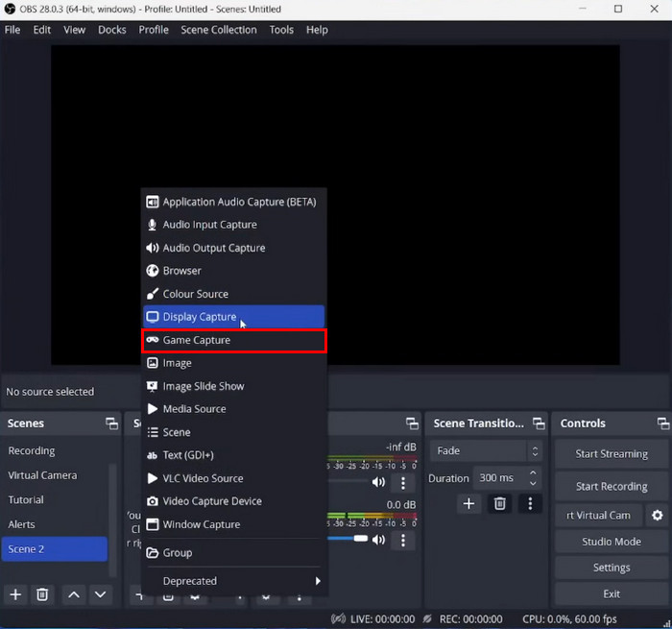Move scene down with arrow icon

click(100, 594)
